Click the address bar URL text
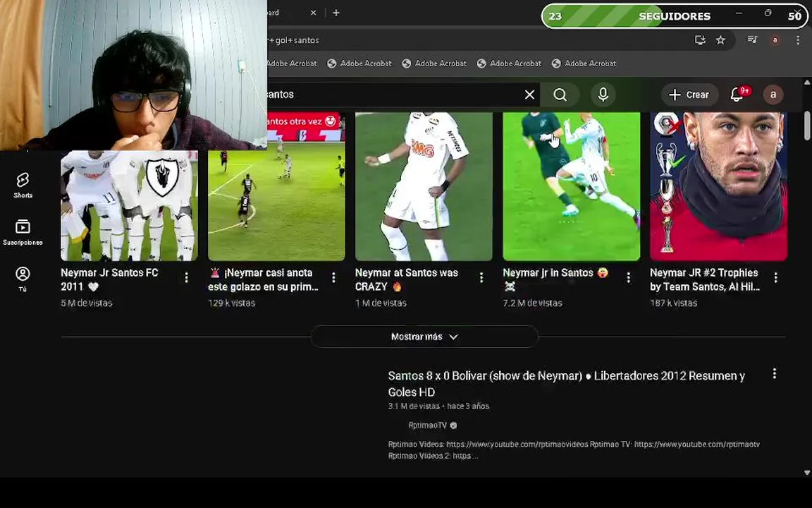 point(294,40)
